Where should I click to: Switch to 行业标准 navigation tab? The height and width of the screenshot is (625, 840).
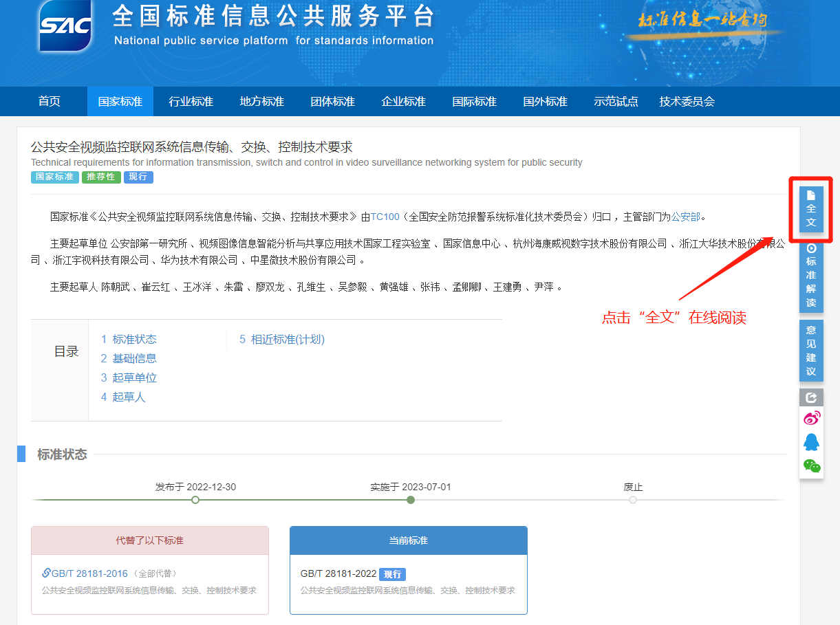click(191, 102)
